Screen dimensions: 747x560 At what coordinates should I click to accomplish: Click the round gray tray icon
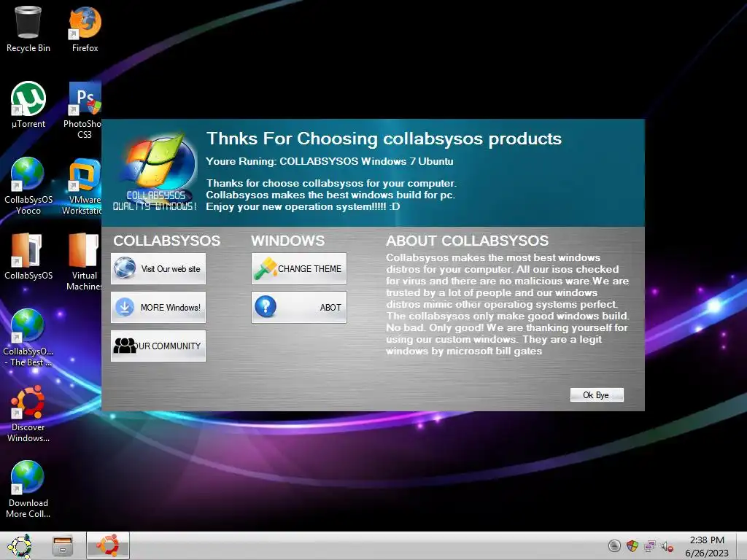[x=614, y=545]
